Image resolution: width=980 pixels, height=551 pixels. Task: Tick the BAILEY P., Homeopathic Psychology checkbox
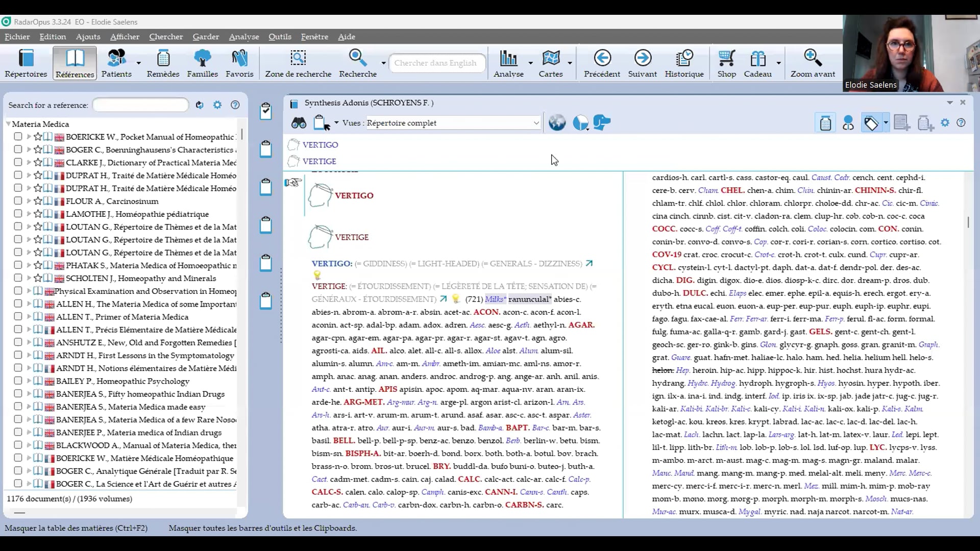point(18,381)
